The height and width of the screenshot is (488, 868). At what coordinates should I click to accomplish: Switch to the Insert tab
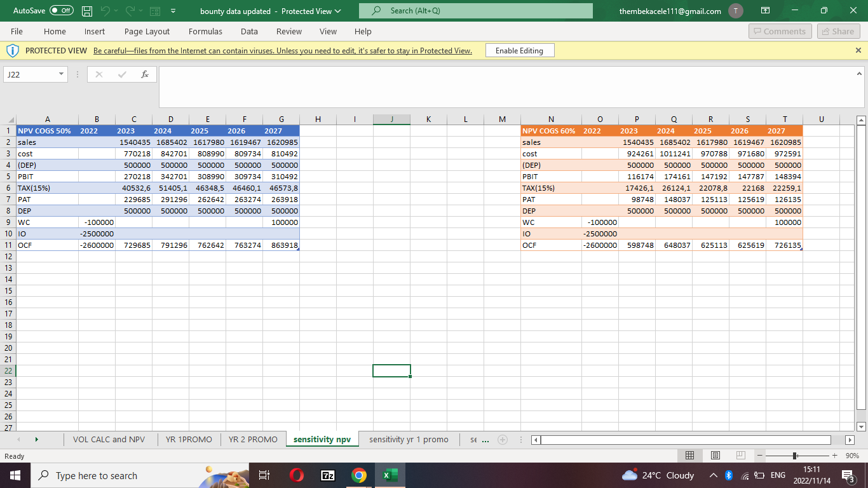[95, 31]
